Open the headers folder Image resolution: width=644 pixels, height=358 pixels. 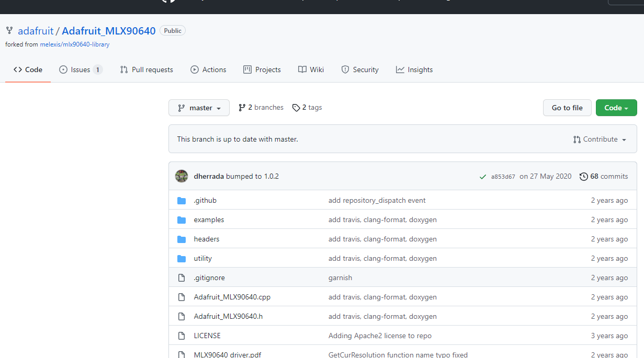[207, 239]
